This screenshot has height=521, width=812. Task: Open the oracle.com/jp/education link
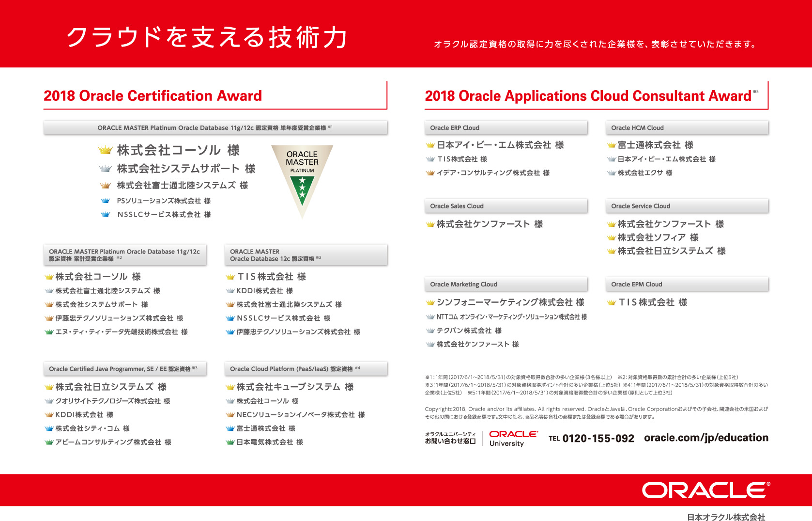[706, 438]
